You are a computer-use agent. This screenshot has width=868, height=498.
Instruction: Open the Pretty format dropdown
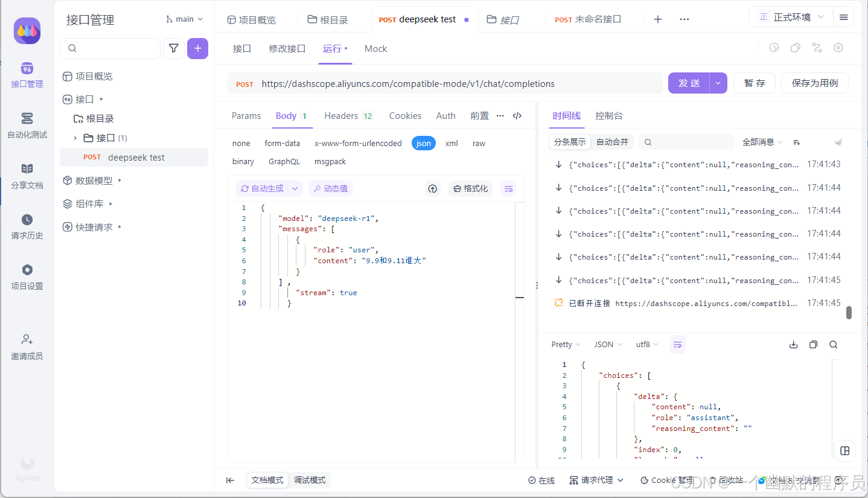click(566, 345)
